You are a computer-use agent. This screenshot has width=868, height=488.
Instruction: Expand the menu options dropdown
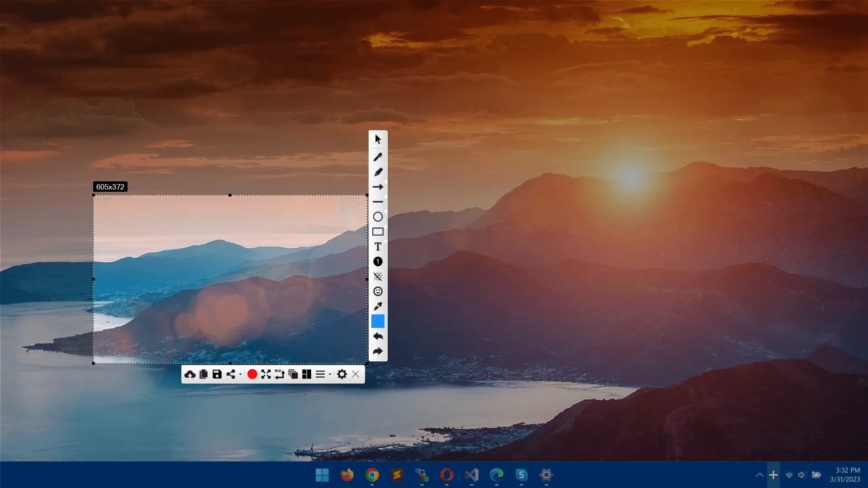330,375
